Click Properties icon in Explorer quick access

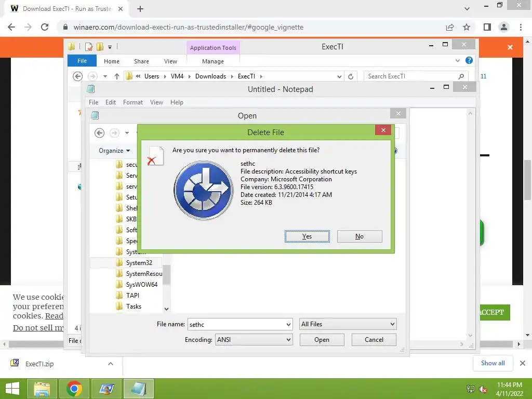[x=89, y=47]
